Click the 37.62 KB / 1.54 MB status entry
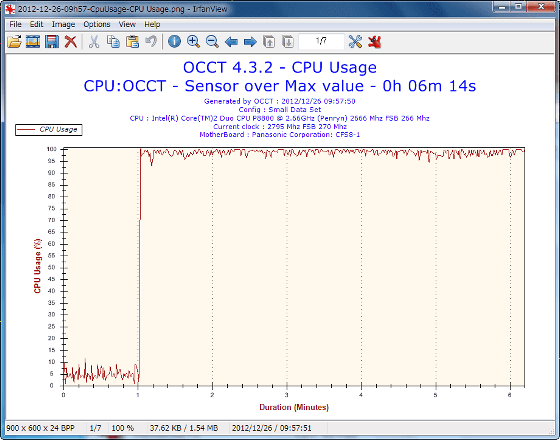The image size is (560, 440). pyautogui.click(x=184, y=428)
